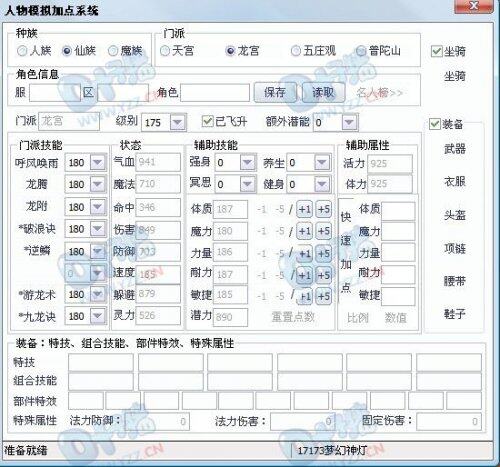Open the 冥思 auxiliary skill dropdown

247,184
